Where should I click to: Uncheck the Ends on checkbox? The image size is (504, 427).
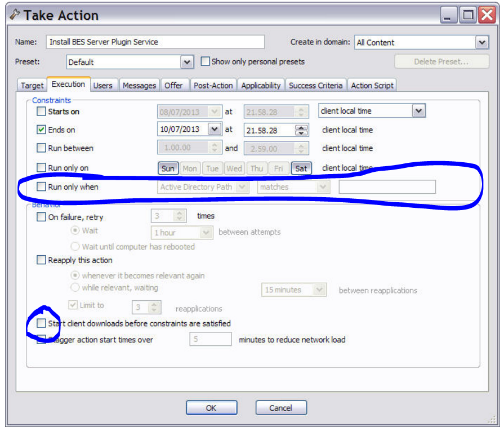[x=41, y=130]
